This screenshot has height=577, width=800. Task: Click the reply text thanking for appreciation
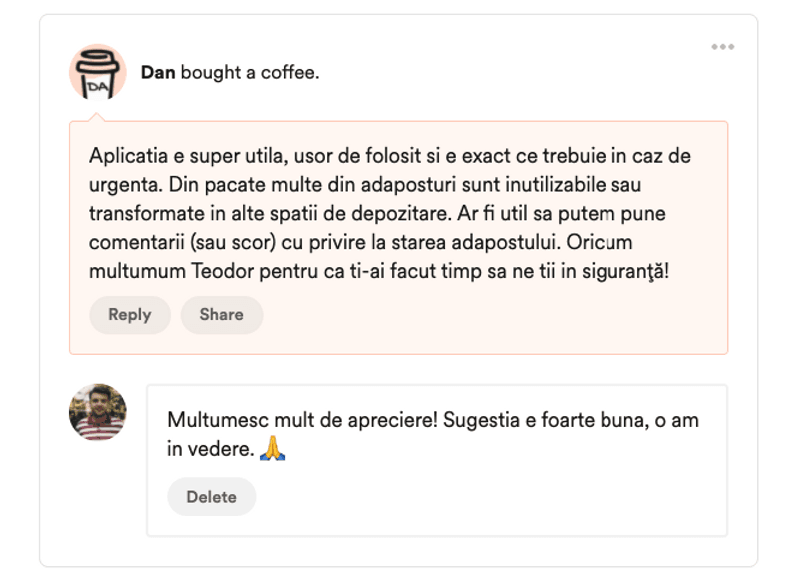coord(433,434)
